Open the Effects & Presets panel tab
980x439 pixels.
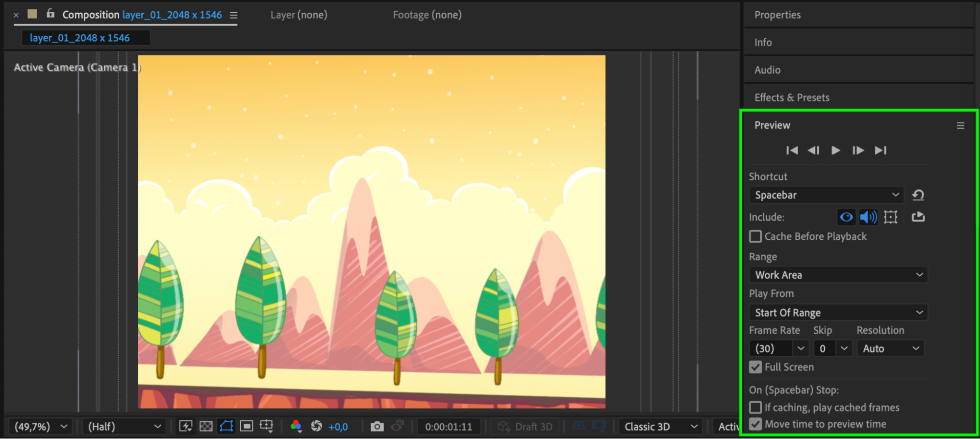coord(792,98)
